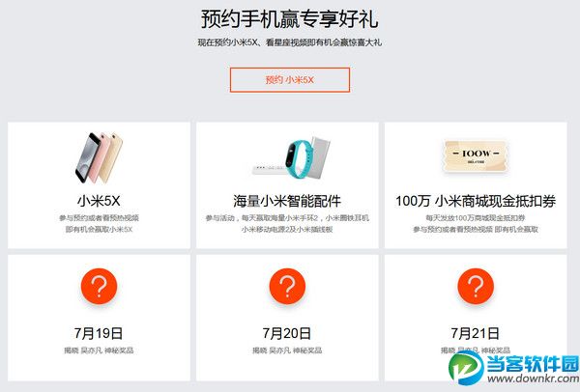This screenshot has height=392, width=580.
Task: Click the 预约 小米5X button
Action: [290, 80]
